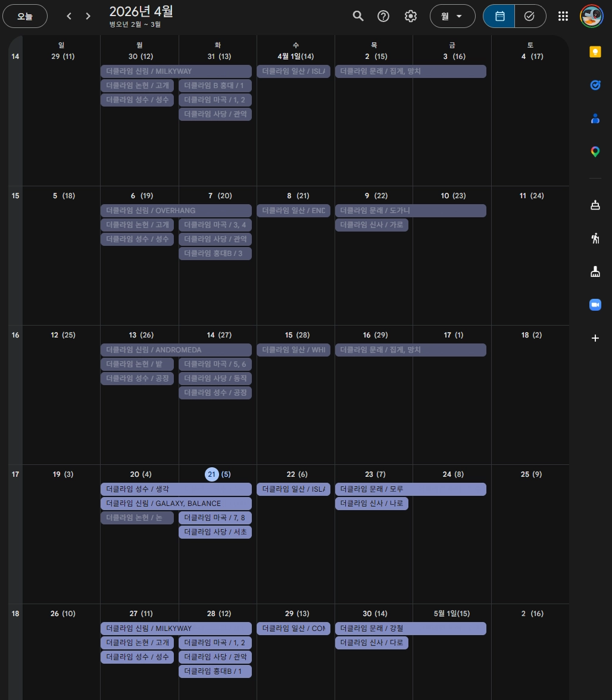The height and width of the screenshot is (700, 612).
Task: Switch to tasks view toggle
Action: point(530,16)
